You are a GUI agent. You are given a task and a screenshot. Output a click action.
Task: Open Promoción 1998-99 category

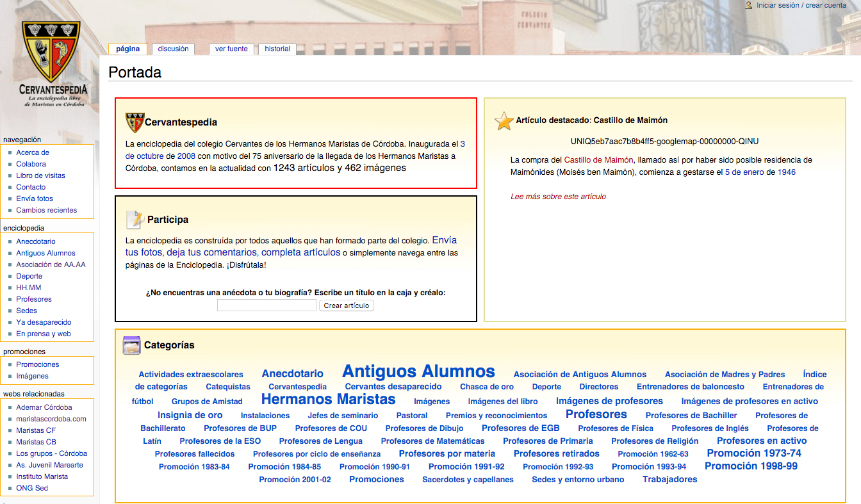coord(751,466)
